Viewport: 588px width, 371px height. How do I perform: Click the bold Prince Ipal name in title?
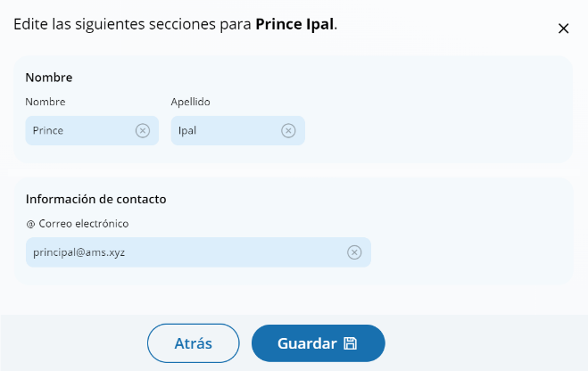(294, 24)
